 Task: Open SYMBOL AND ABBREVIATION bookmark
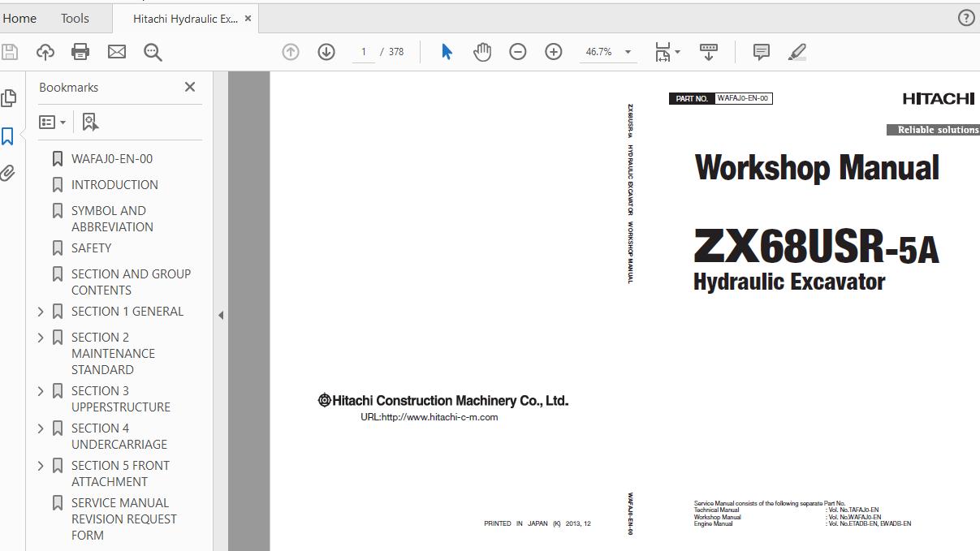(x=112, y=218)
